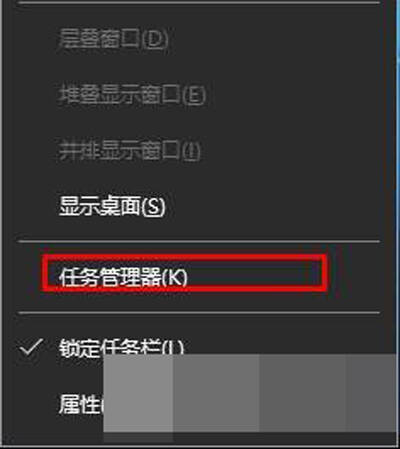Click the medium gray overlay block
The height and width of the screenshot is (449, 400).
click(216, 393)
